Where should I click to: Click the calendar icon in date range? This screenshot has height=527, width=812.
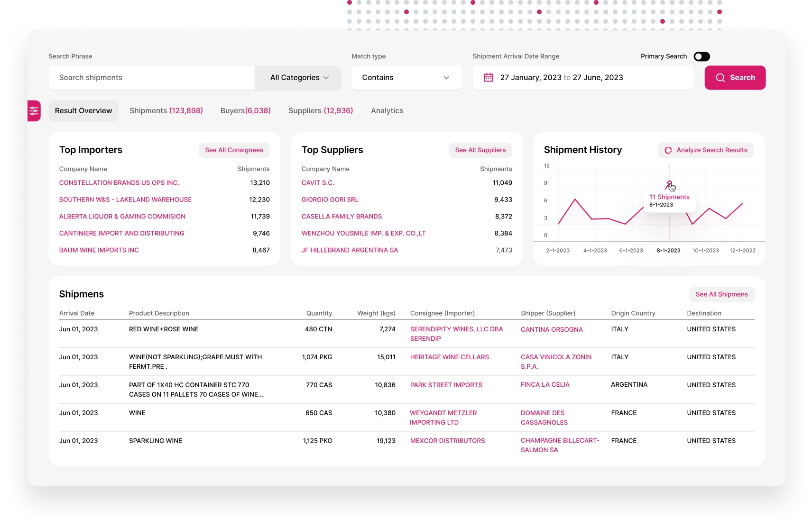pyautogui.click(x=489, y=78)
